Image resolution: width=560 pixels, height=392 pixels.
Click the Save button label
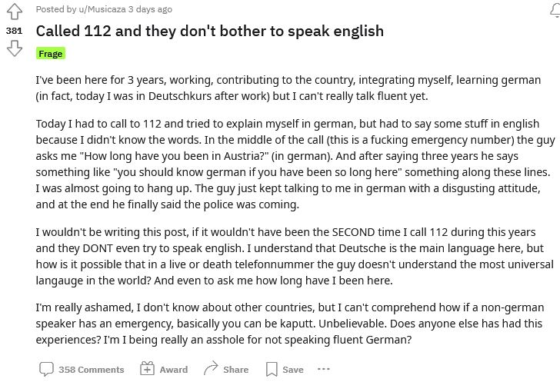click(293, 370)
